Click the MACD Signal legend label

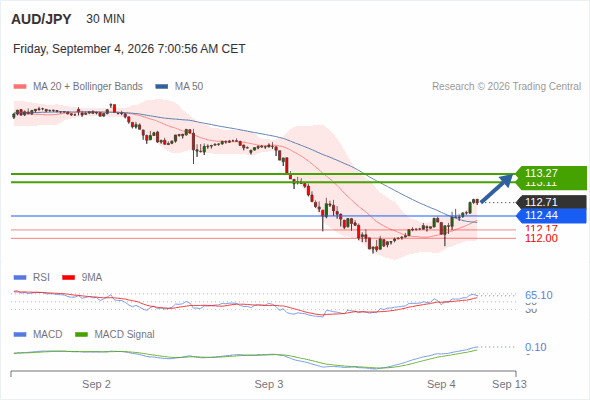coord(125,335)
